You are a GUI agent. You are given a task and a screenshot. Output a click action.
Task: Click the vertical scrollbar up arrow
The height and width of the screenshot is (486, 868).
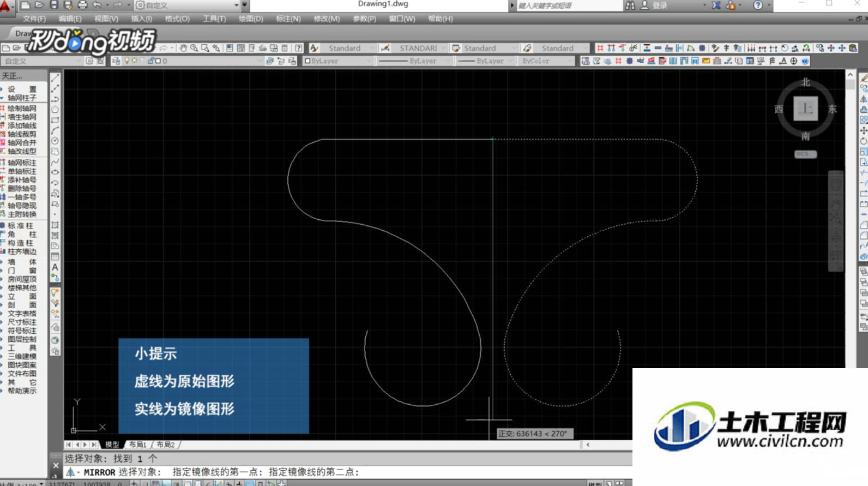850,74
